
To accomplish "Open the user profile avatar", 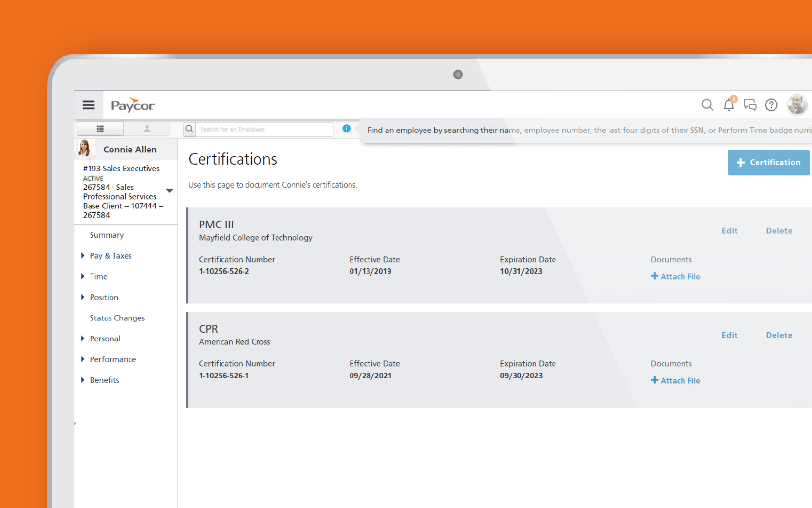I will 797,105.
